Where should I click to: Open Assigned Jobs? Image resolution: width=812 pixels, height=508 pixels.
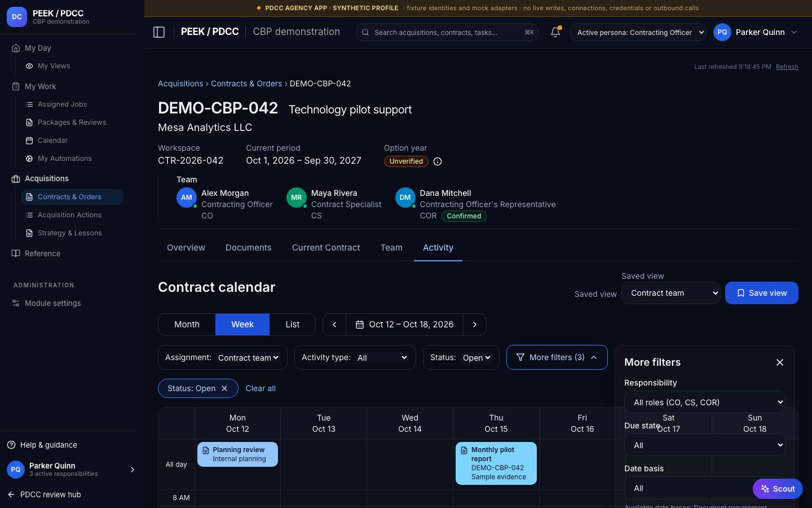[x=62, y=104]
